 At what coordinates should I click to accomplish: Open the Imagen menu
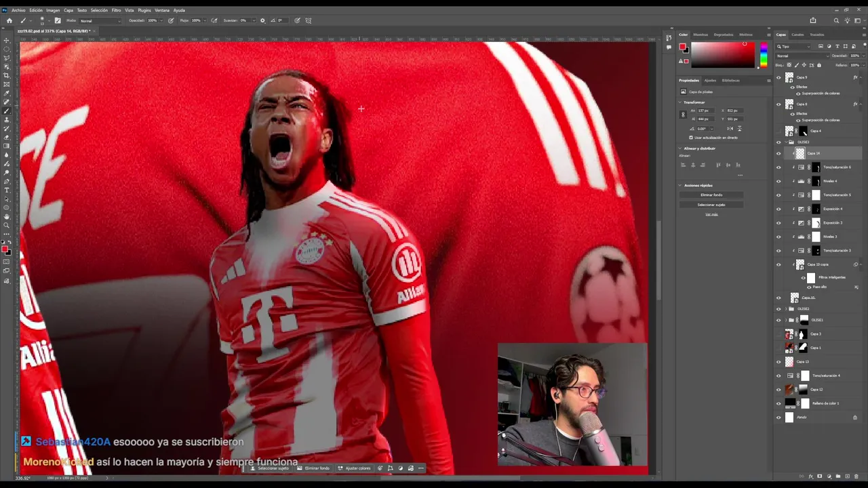[53, 10]
